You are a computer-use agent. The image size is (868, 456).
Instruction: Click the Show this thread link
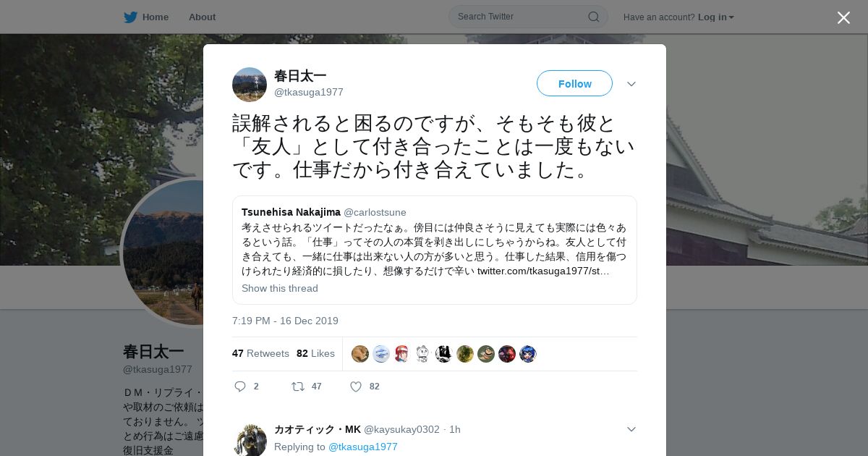point(280,288)
